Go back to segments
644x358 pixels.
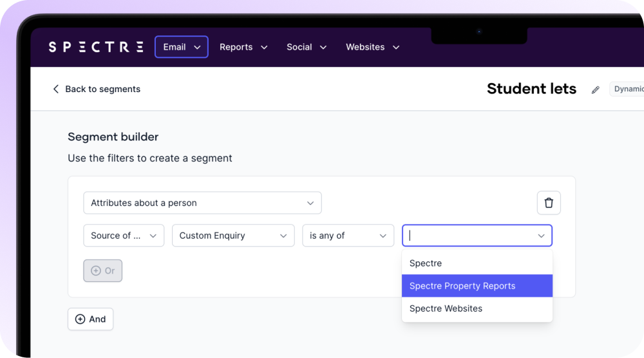(x=97, y=89)
